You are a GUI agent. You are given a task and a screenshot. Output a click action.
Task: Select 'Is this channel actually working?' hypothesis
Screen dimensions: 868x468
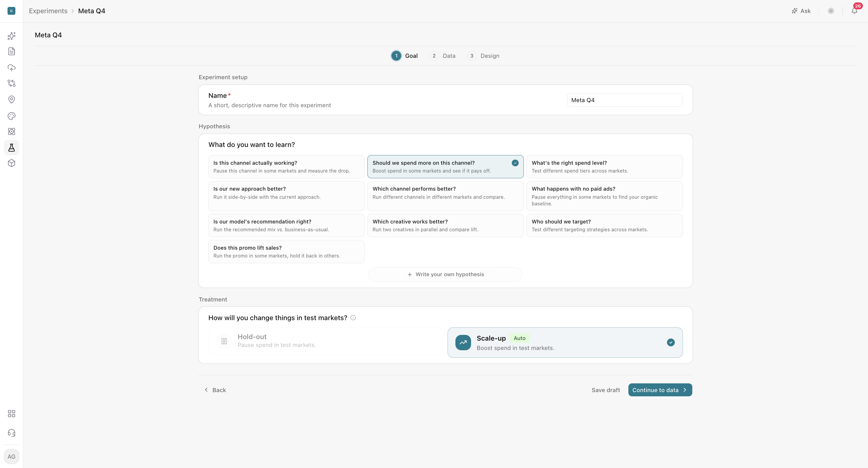[286, 167]
